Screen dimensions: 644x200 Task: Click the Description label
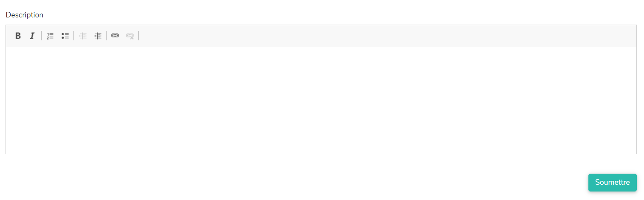pos(24,15)
